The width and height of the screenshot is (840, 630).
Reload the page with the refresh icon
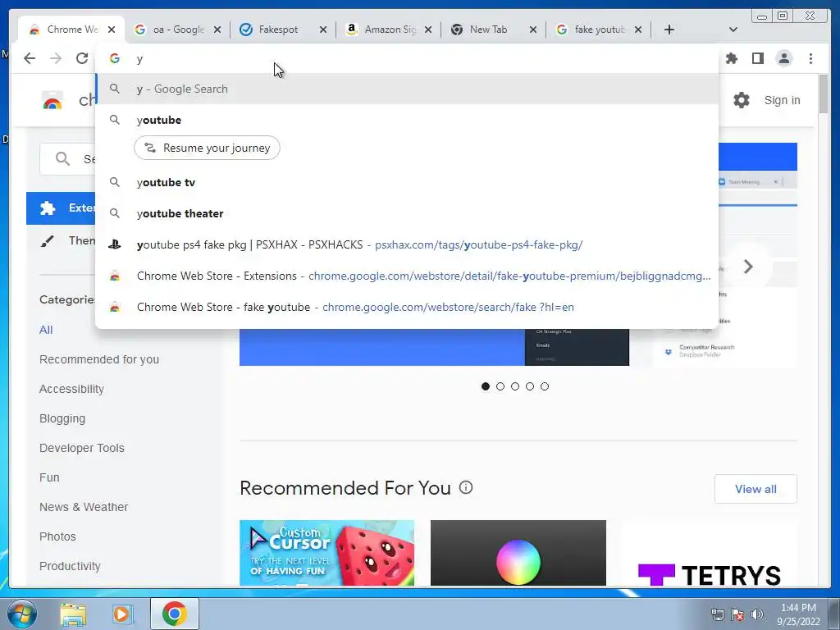tap(82, 58)
